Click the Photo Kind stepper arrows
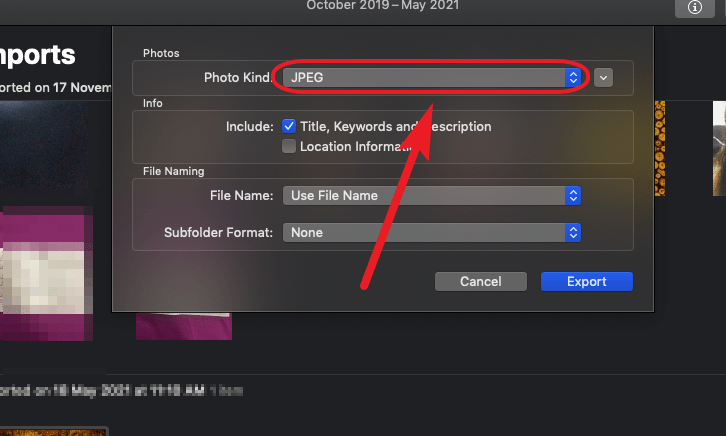Image resolution: width=726 pixels, height=436 pixels. click(x=573, y=77)
